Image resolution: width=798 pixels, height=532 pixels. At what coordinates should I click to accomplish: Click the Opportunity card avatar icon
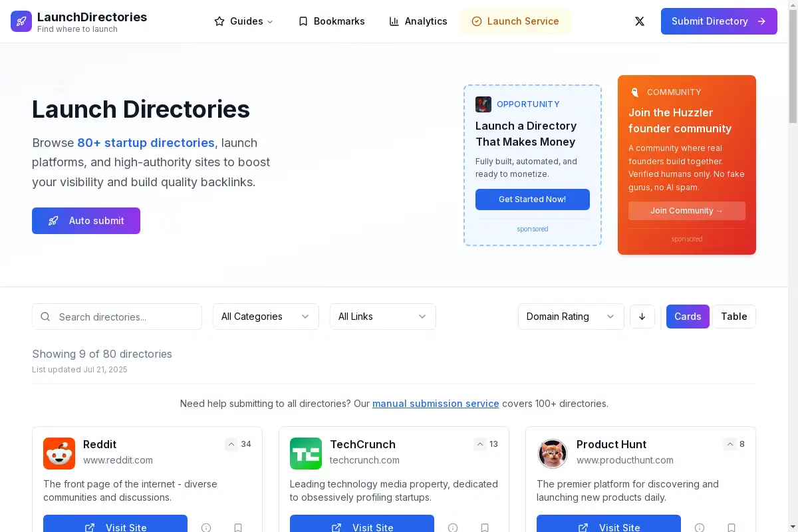483,104
